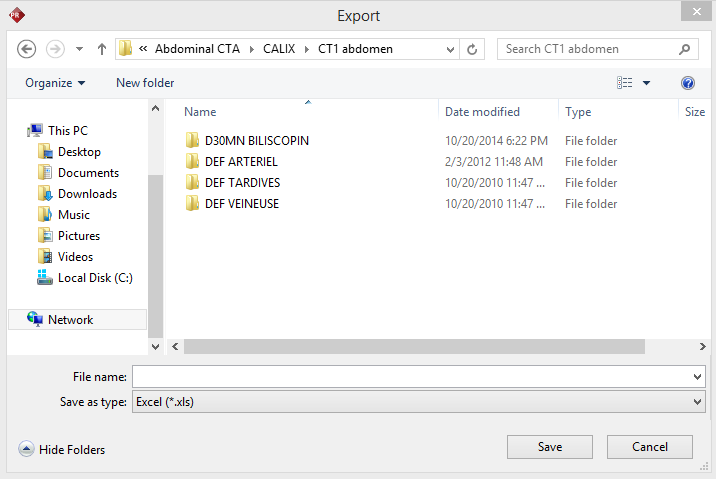Click the Back navigation arrow
Screen dimensions: 716x479
coord(27,49)
